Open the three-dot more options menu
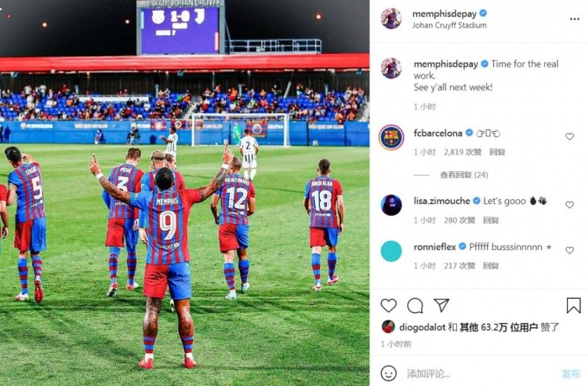Screen dimensions: 588x386 pos(575,19)
